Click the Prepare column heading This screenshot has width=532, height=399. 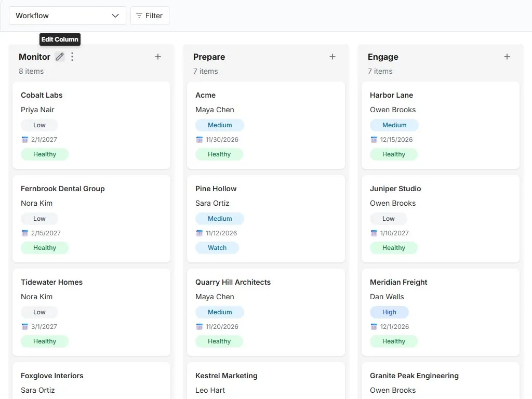coord(209,57)
